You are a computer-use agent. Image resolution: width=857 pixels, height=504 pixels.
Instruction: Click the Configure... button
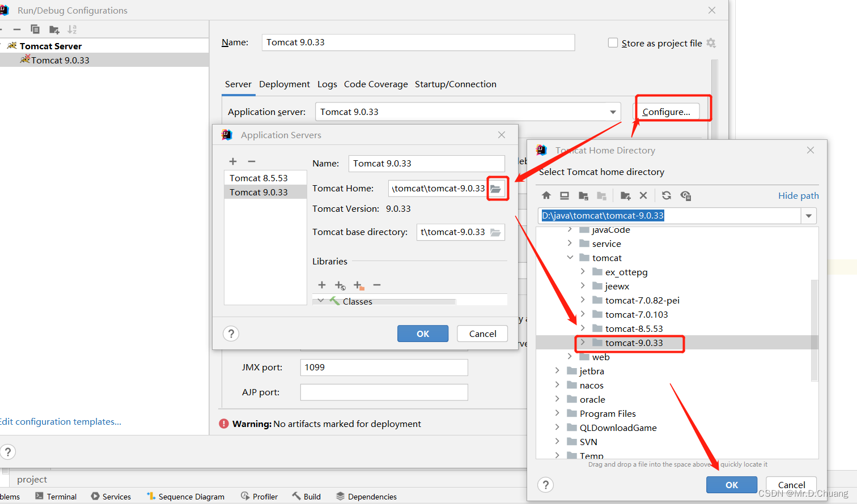(x=667, y=112)
